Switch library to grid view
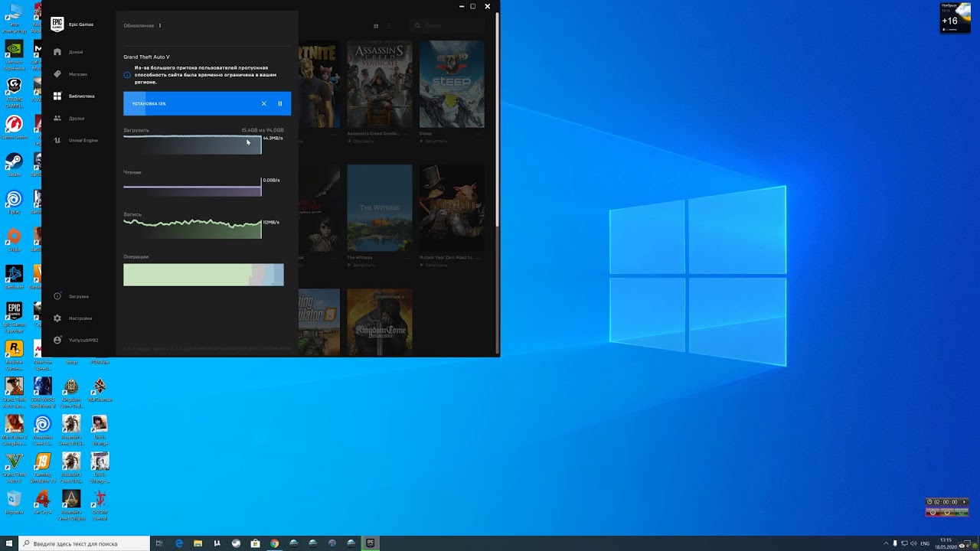The image size is (980, 551). coord(376,26)
